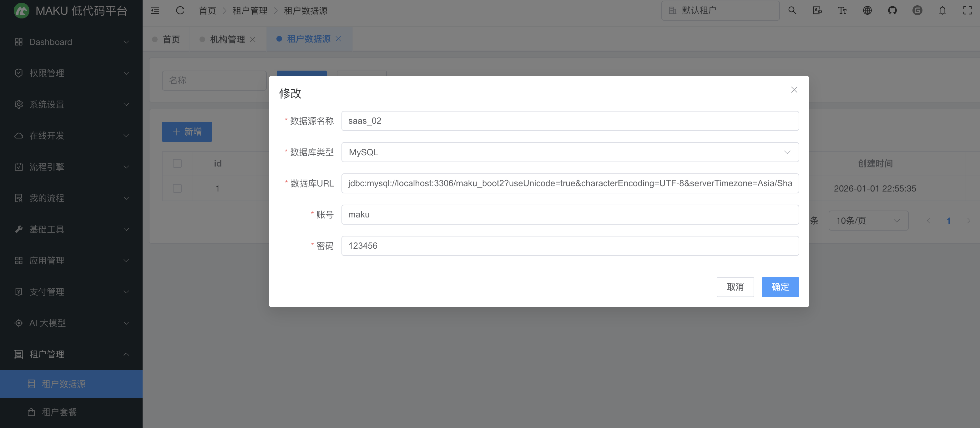This screenshot has width=980, height=428.
Task: Click the refresh page icon
Action: (x=180, y=11)
